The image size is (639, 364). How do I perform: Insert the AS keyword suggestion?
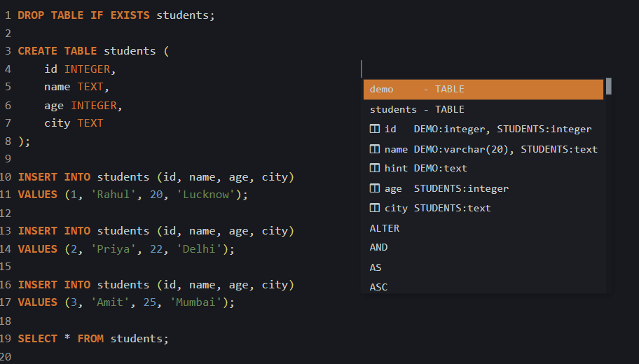click(x=483, y=267)
